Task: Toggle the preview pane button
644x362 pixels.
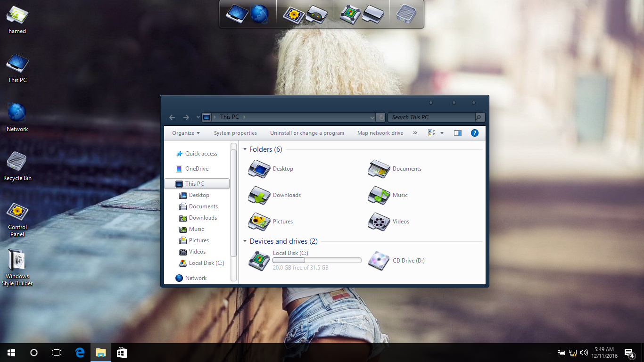Action: (457, 133)
